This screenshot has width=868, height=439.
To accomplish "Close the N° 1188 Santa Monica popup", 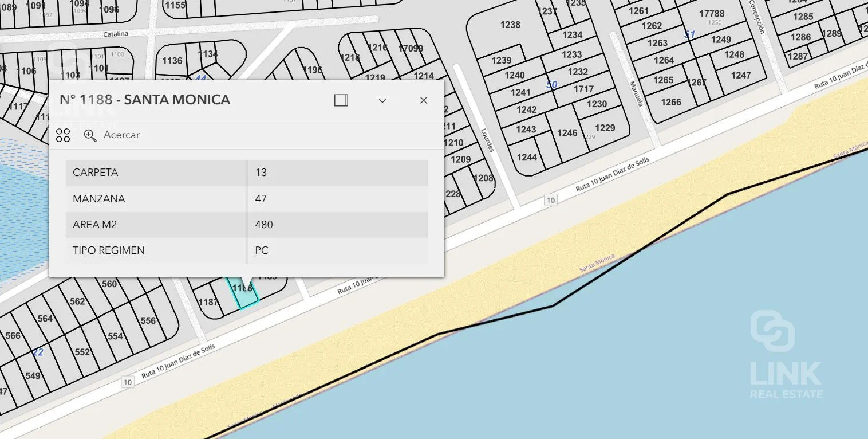I will click(x=424, y=100).
